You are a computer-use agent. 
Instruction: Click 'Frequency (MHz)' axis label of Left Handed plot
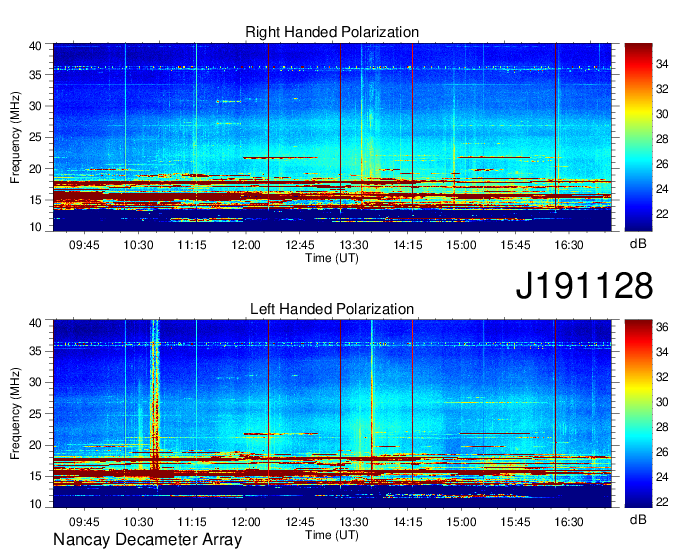(15, 414)
